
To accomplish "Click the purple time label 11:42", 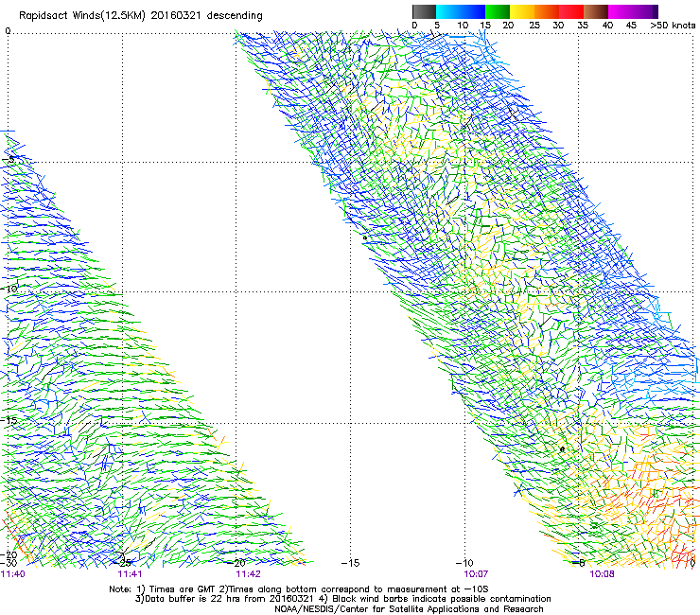I will 248,574.
